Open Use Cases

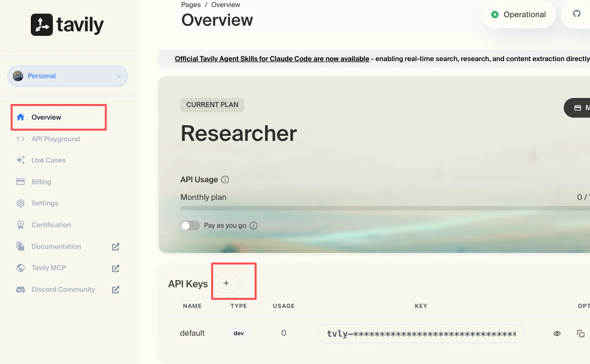48,160
